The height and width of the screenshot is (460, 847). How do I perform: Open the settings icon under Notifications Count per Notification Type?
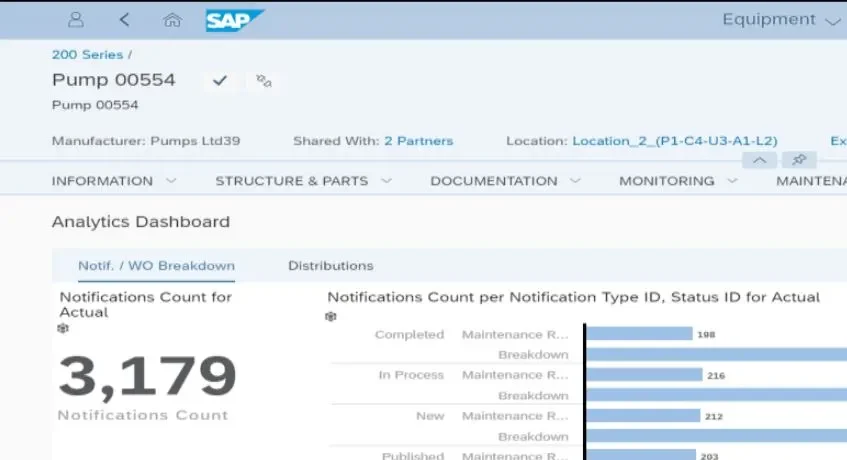pos(331,316)
